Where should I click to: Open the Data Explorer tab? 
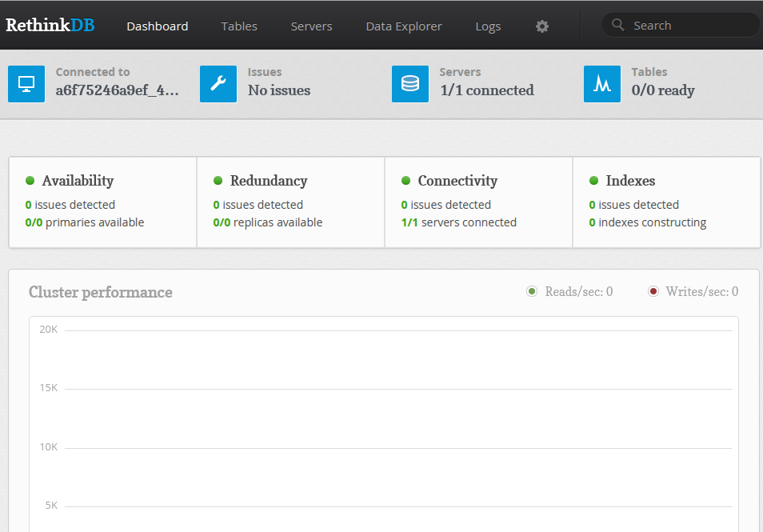pos(404,26)
